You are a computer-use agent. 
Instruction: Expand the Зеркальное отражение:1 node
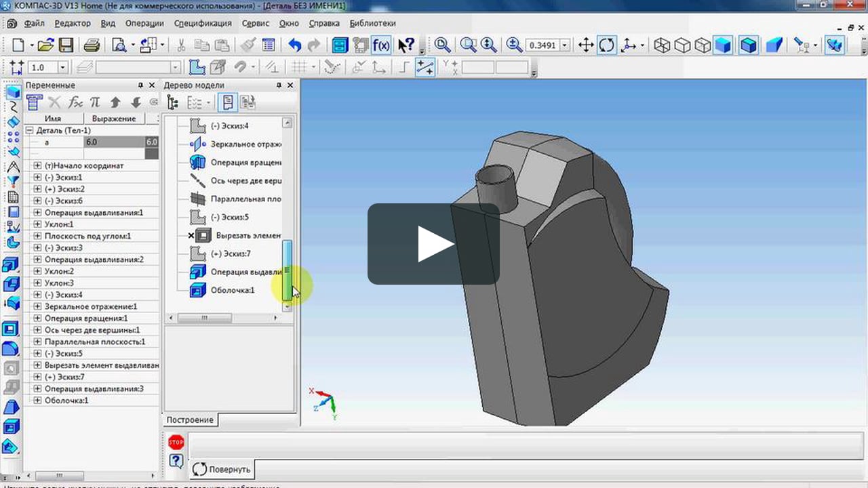pyautogui.click(x=37, y=306)
